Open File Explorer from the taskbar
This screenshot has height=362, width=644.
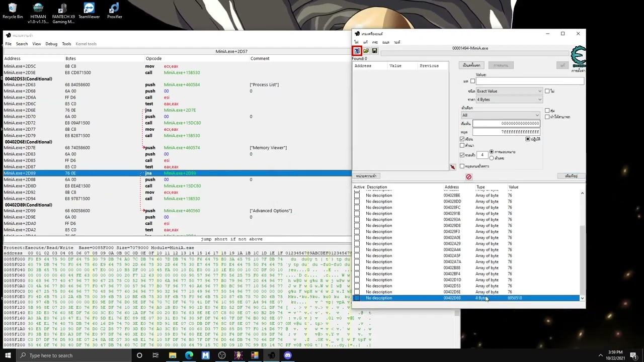coord(172,355)
